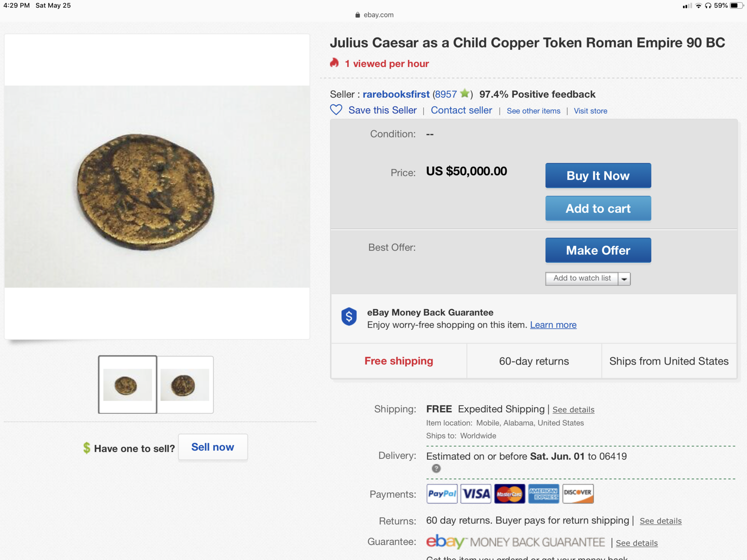The width and height of the screenshot is (747, 560).
Task: Open the rarebooksfirst seller profile
Action: coord(396,94)
